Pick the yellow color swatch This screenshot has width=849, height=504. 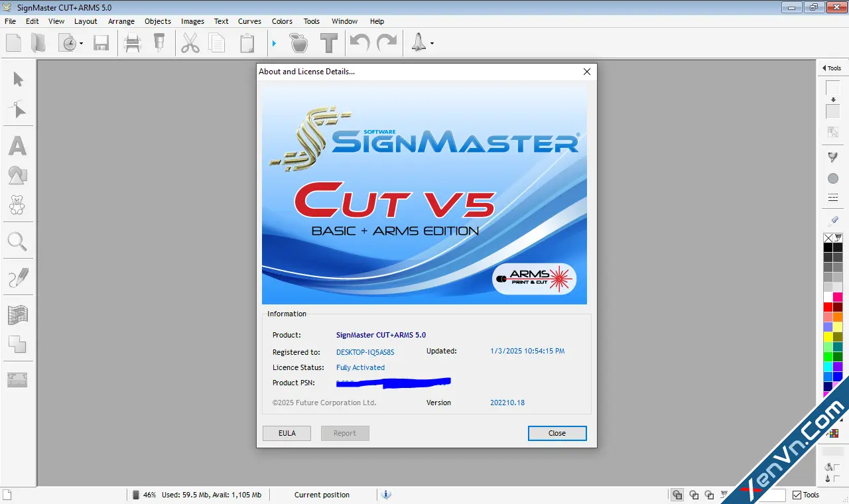point(828,337)
